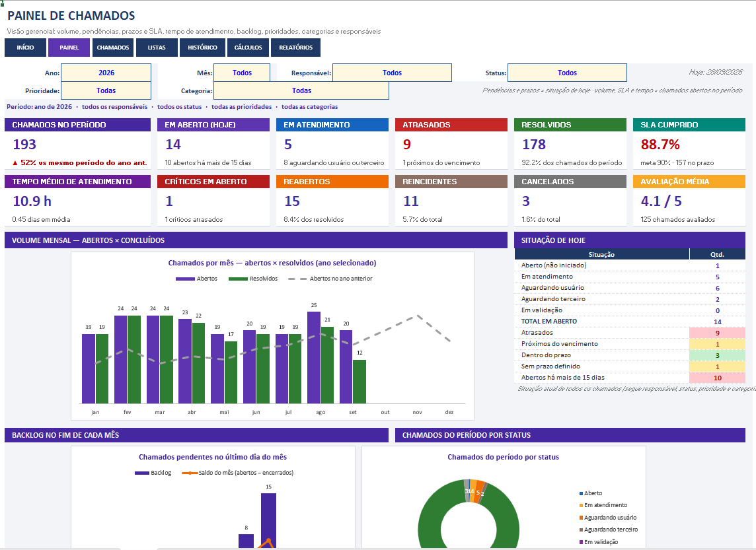Open the CÁLCULOS navigation button
Image resolution: width=756 pixels, height=550 pixels.
248,48
